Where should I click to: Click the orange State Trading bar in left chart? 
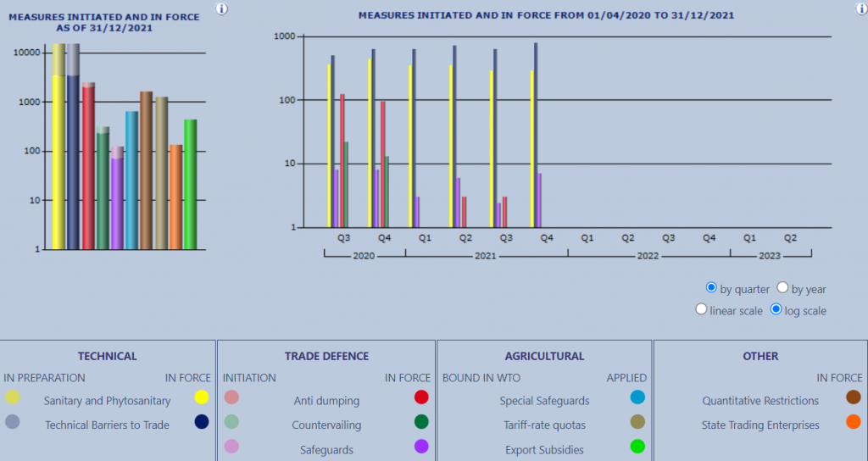176,197
